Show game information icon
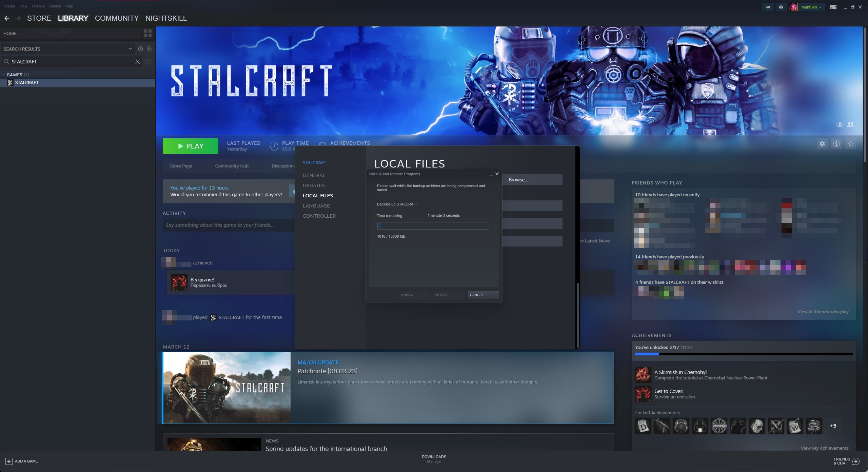 pyautogui.click(x=836, y=144)
